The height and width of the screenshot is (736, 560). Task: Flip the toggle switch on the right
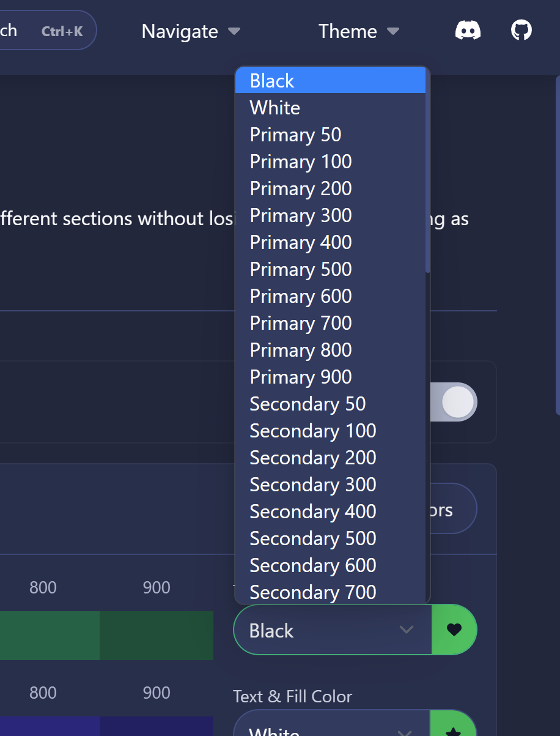[x=454, y=402]
